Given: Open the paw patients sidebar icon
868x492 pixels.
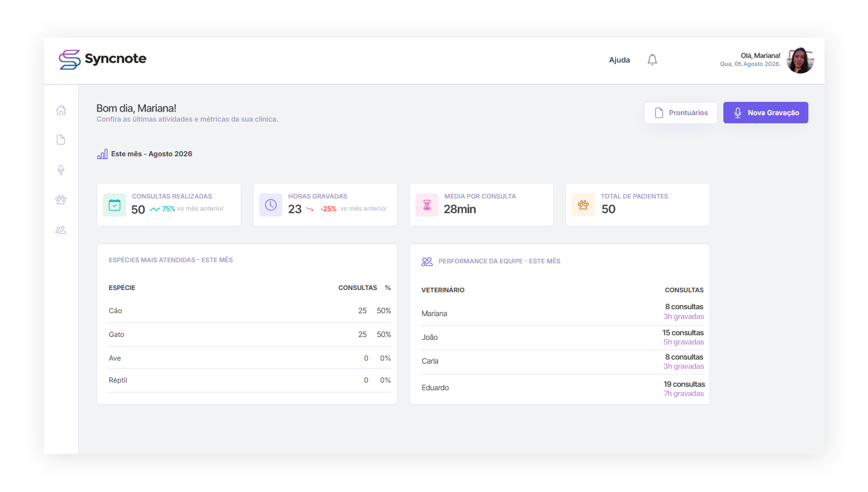Looking at the screenshot, I should coord(61,200).
